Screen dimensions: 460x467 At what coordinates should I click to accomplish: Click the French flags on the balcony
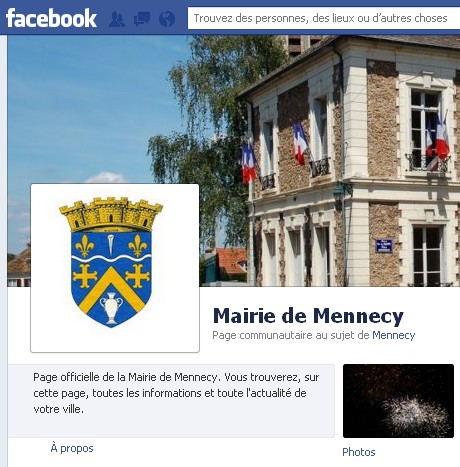click(x=437, y=138)
